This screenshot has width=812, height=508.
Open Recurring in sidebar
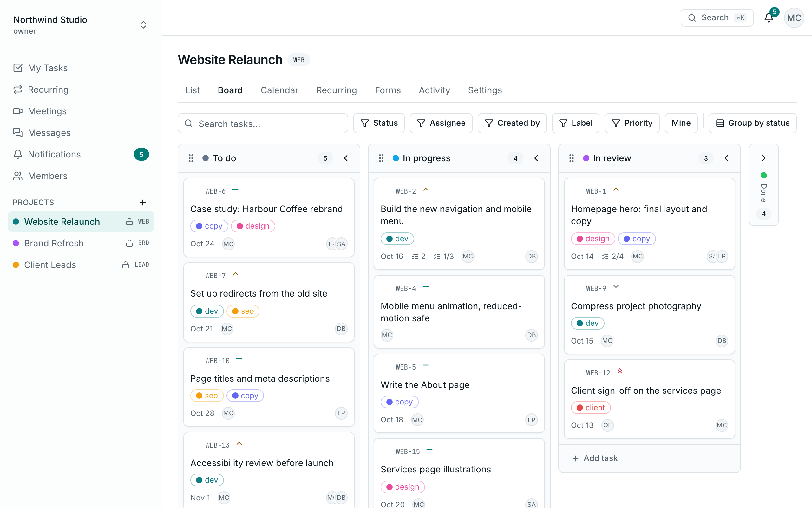pyautogui.click(x=81, y=89)
